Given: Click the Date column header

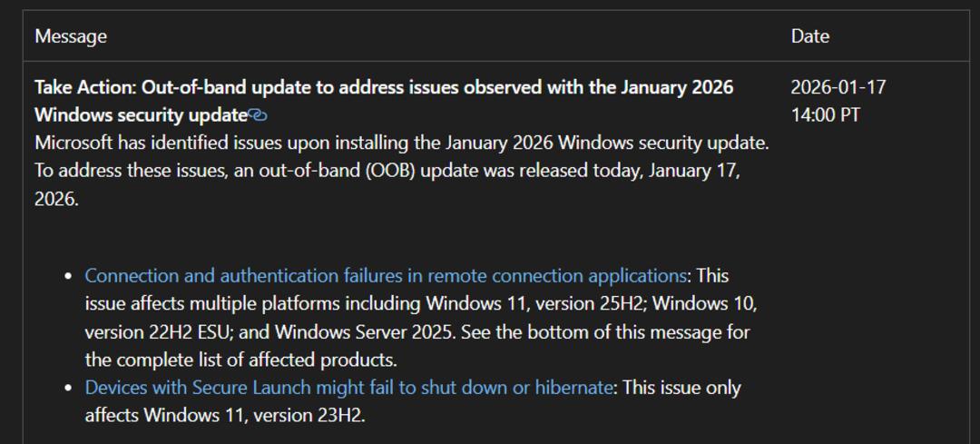Looking at the screenshot, I should pyautogui.click(x=809, y=36).
